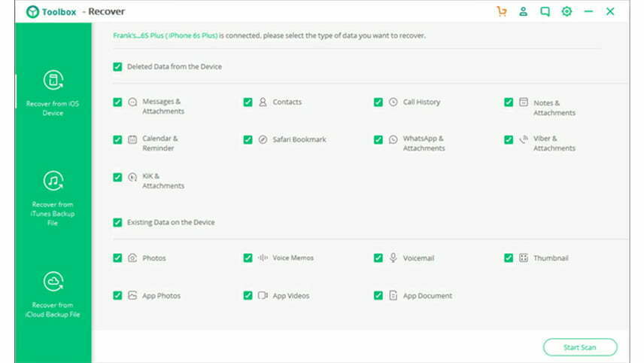Viewport: 644px width, 363px height.
Task: Click the Messages & Attachments chat icon
Action: pos(132,102)
